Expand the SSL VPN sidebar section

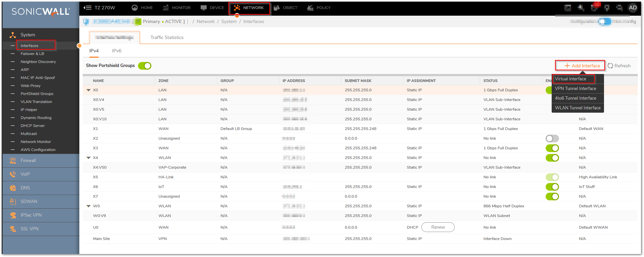coord(41,229)
